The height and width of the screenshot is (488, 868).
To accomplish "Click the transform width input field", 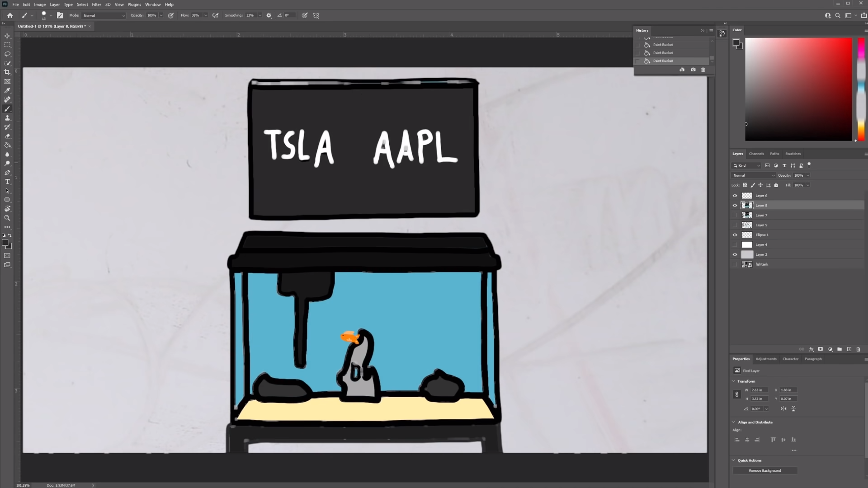I will click(759, 390).
